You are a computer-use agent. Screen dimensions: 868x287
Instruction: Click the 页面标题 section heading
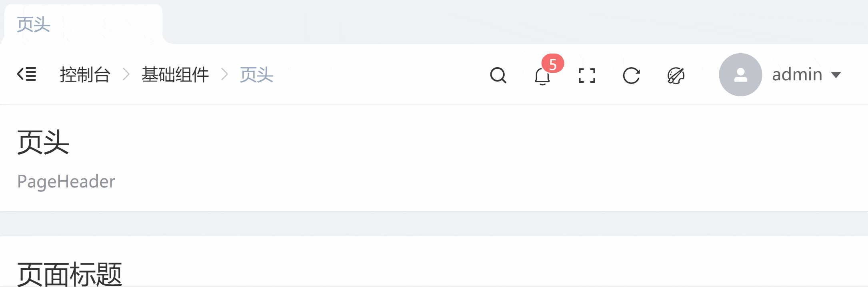70,274
